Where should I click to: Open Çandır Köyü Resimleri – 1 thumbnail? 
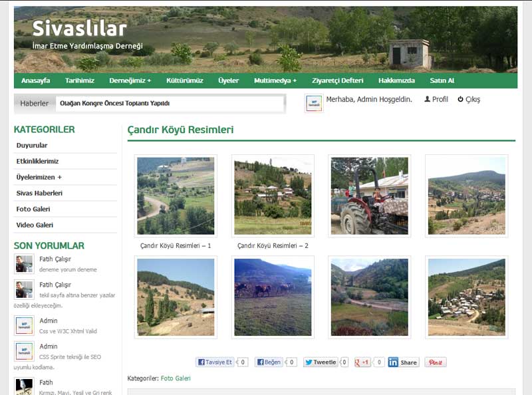(x=176, y=196)
